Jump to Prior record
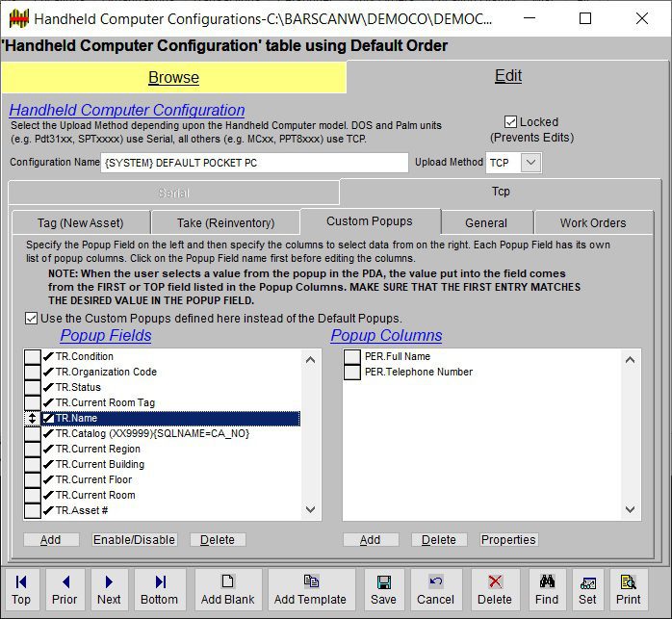 (x=65, y=589)
